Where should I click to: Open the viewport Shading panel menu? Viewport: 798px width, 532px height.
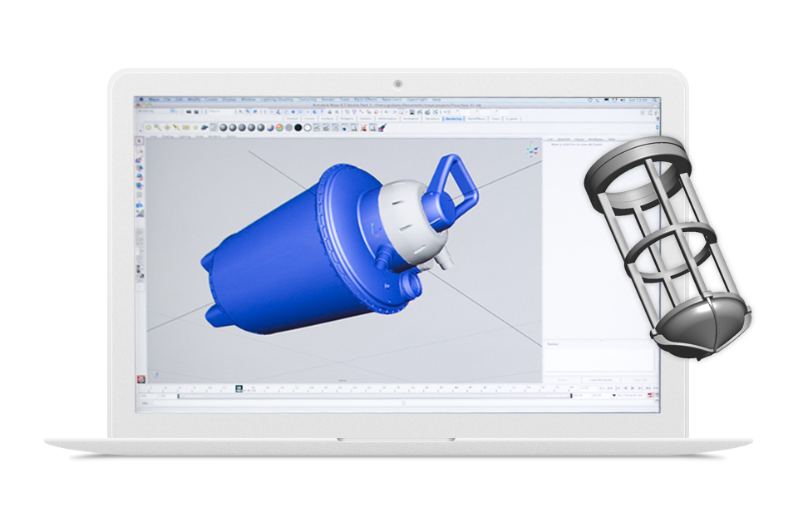167,136
